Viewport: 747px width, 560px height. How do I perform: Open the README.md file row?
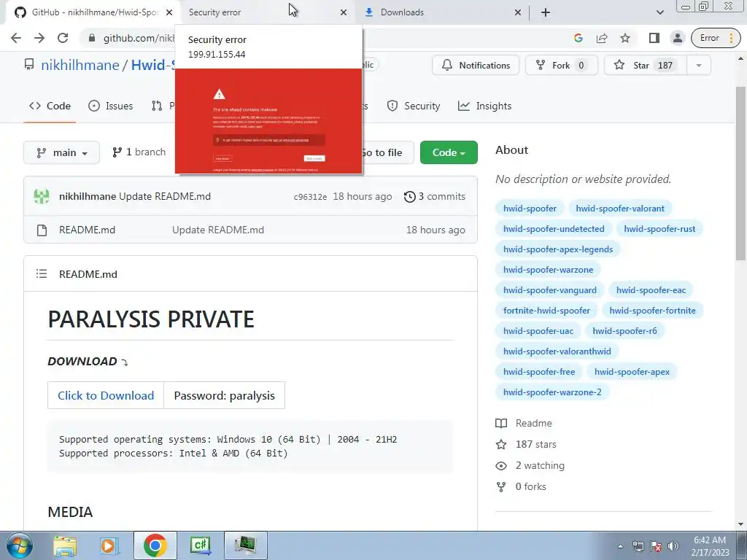click(x=251, y=230)
